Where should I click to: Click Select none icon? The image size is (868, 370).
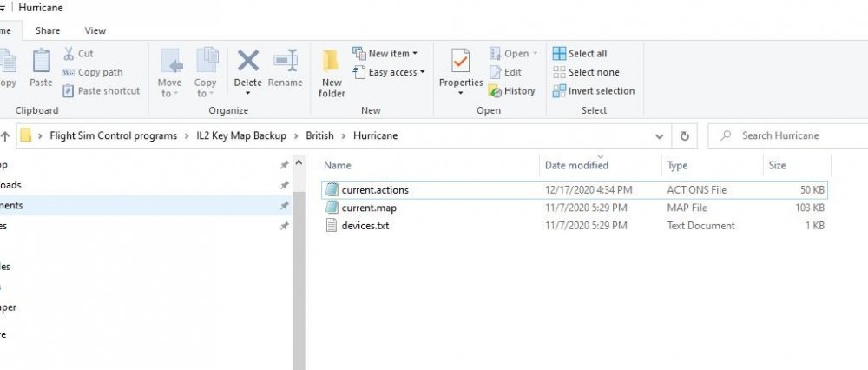click(x=559, y=72)
